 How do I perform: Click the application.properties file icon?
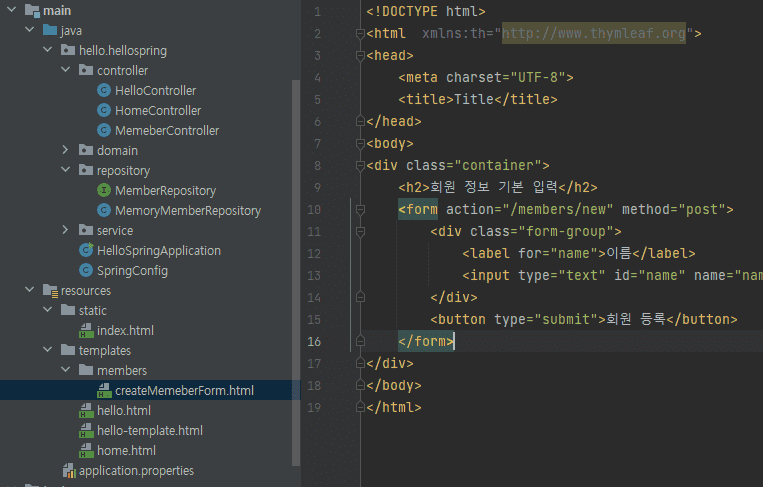(x=69, y=470)
